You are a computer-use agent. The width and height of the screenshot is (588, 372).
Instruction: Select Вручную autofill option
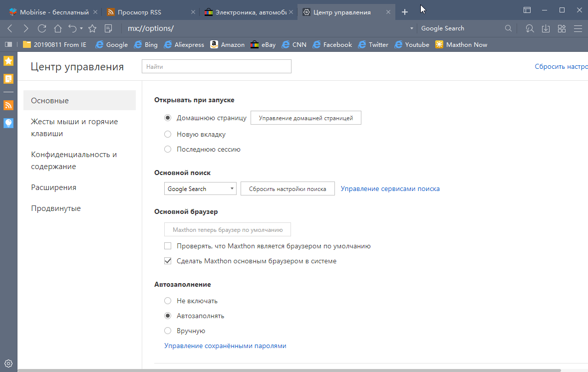[x=168, y=331]
